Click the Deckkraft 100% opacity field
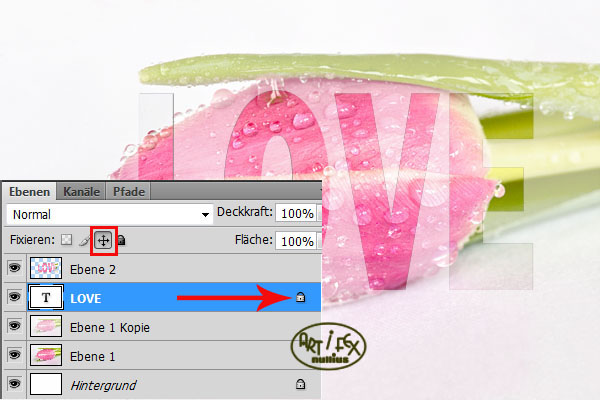This screenshot has height=400, width=600. (x=297, y=213)
